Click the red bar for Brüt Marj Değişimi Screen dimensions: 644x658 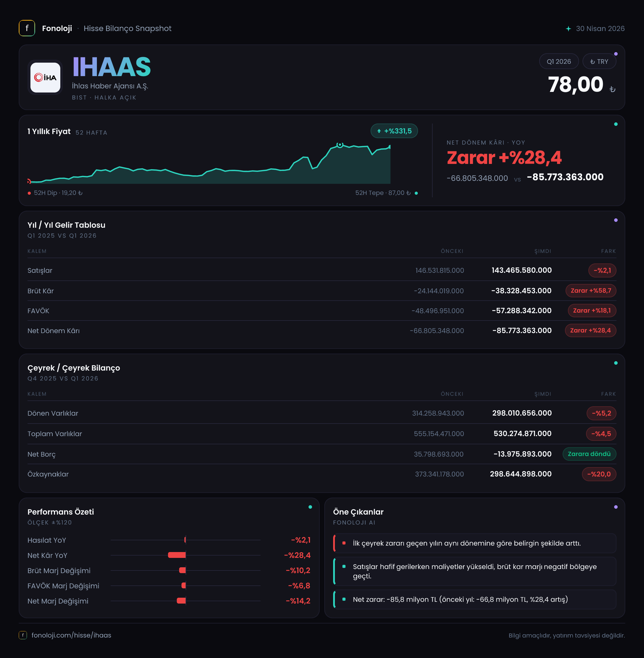click(x=182, y=570)
